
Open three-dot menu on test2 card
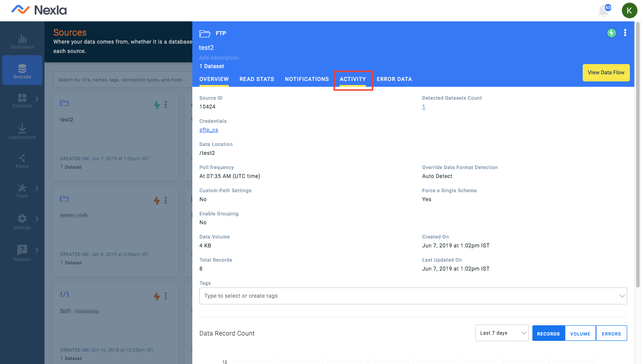point(166,105)
